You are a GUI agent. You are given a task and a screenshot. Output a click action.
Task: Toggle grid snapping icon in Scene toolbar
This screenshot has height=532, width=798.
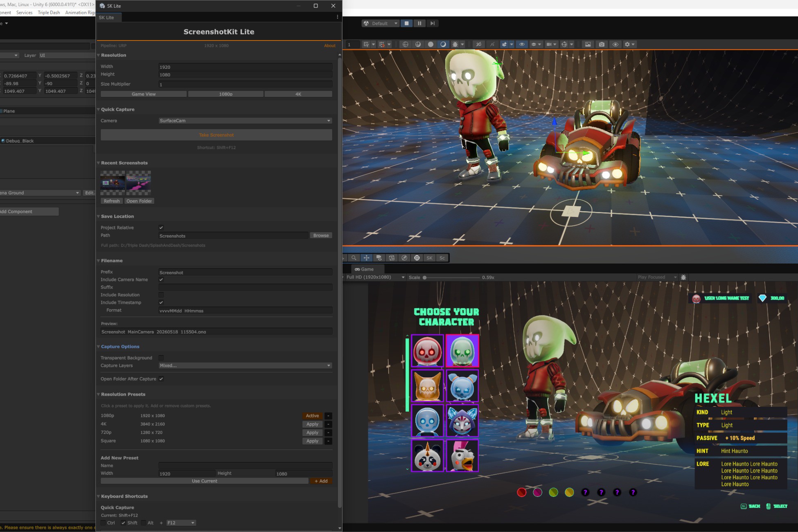(382, 44)
